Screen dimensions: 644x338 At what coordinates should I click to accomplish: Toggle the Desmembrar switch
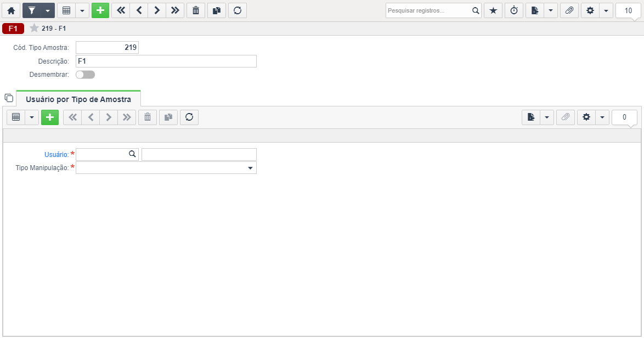click(86, 75)
